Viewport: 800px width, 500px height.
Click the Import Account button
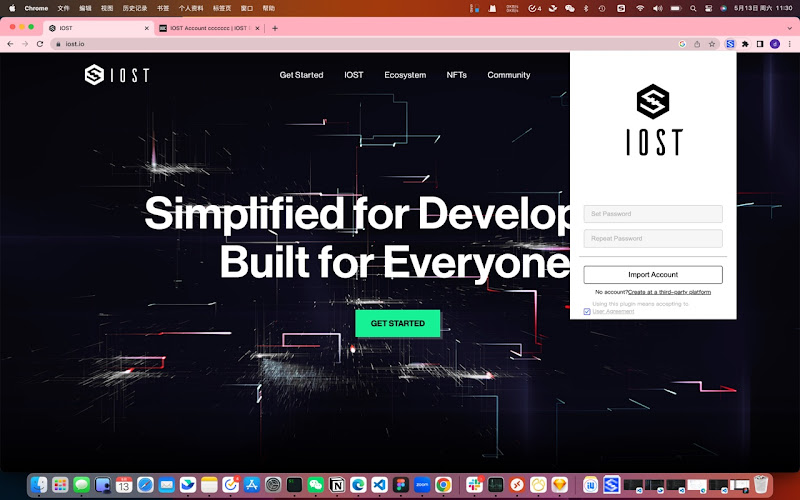coord(653,274)
